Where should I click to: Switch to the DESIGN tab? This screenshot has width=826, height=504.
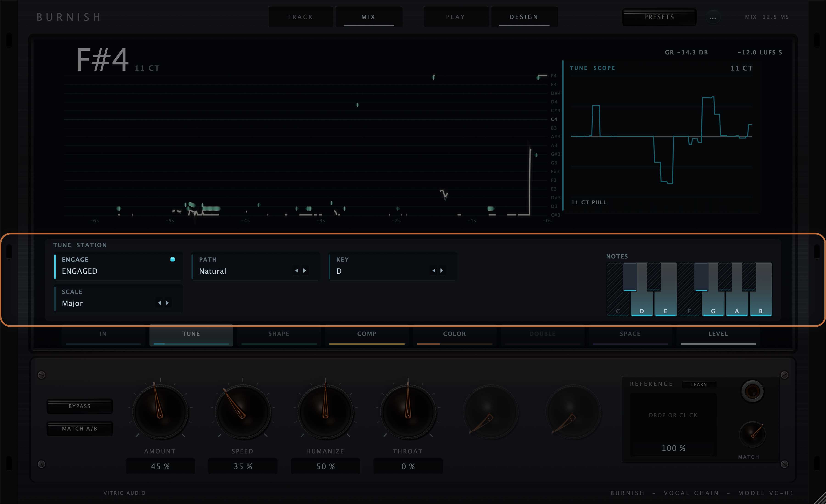tap(524, 17)
